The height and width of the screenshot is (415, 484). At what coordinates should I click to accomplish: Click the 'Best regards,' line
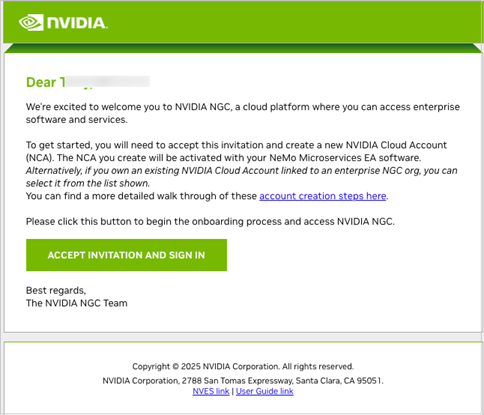click(x=56, y=290)
